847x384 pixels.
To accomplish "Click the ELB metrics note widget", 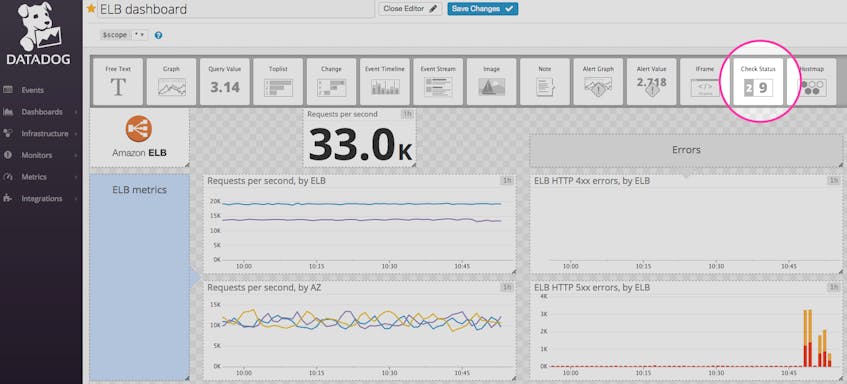I will pyautogui.click(x=139, y=277).
